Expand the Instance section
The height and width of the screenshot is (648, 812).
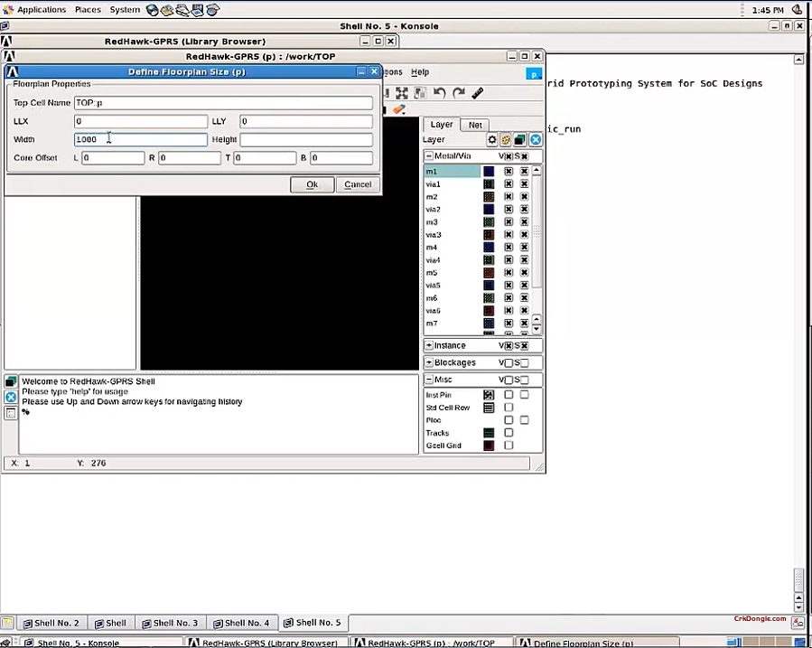[428, 345]
